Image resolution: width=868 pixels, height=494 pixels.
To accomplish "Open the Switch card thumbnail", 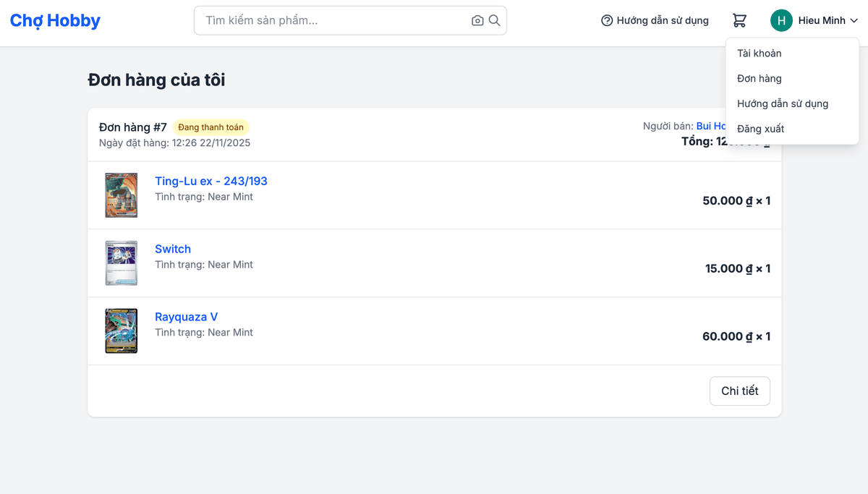I will pos(121,263).
